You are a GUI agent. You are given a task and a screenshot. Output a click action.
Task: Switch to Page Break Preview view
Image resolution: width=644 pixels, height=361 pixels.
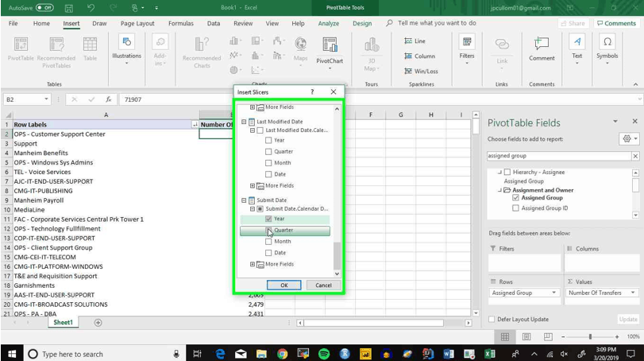[x=548, y=336]
